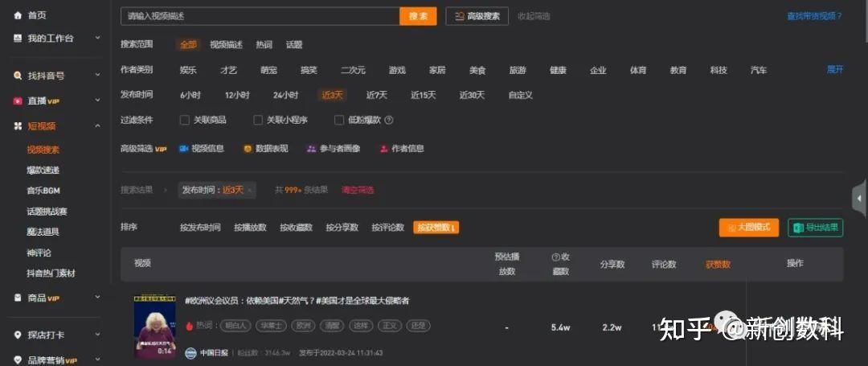The height and width of the screenshot is (366, 868).
Task: Click the 找抖音号 search icon
Action: click(18, 76)
